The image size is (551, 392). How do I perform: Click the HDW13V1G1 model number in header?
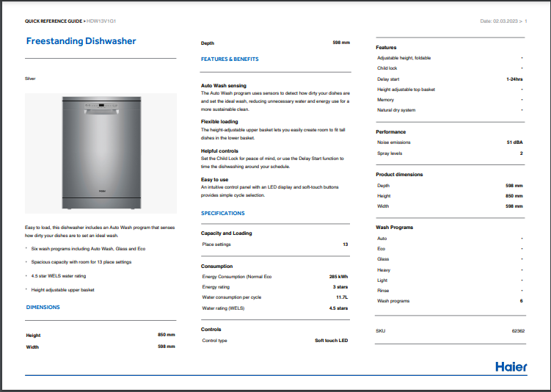(101, 21)
